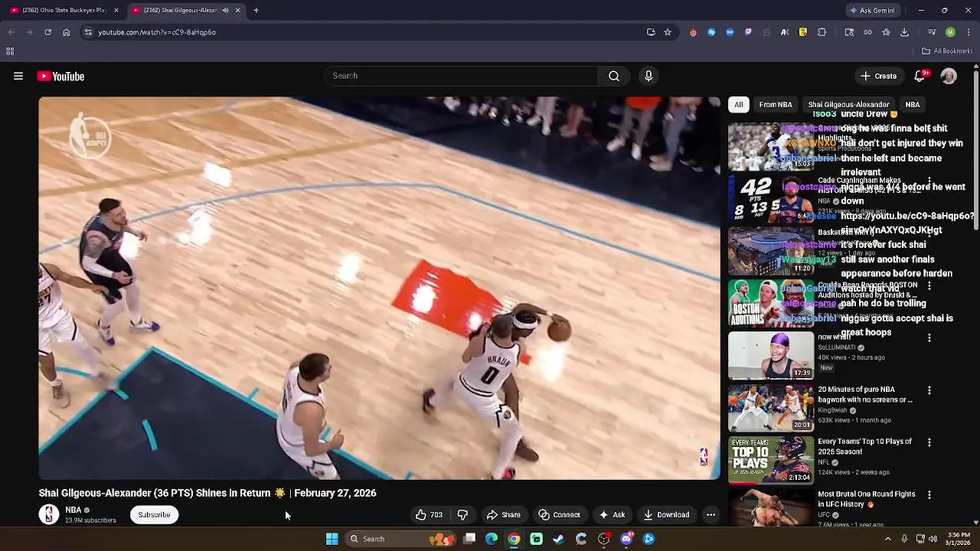Viewport: 980px width, 551px height.
Task: Open the SoLLUMINATI now what thumbnail
Action: pos(771,355)
